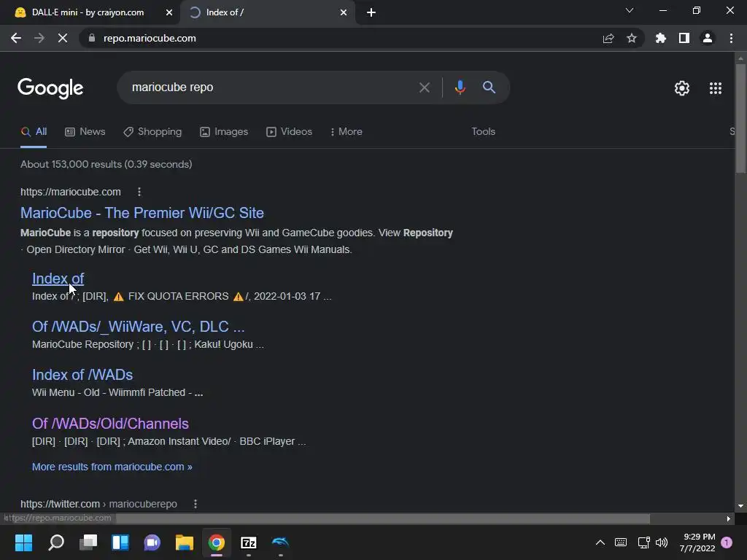Image resolution: width=747 pixels, height=560 pixels.
Task: Click the Chrome icon in the taskbar
Action: 216,542
